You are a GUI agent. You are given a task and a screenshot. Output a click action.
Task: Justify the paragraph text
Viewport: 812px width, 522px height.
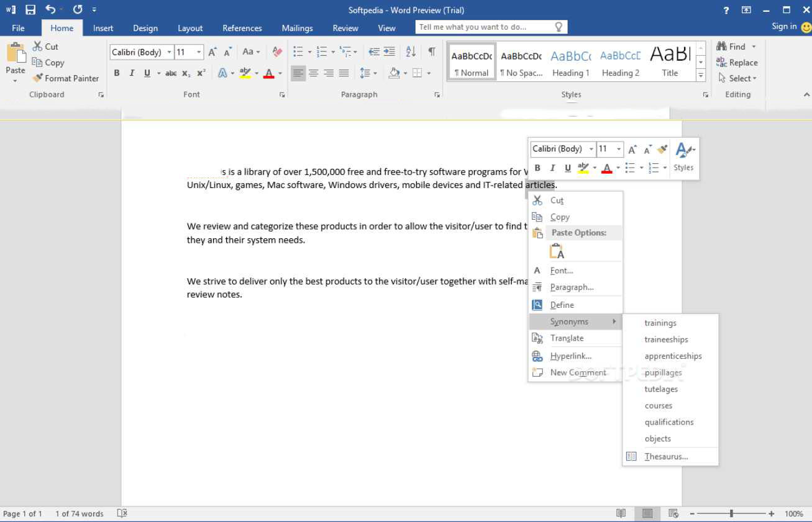point(344,73)
